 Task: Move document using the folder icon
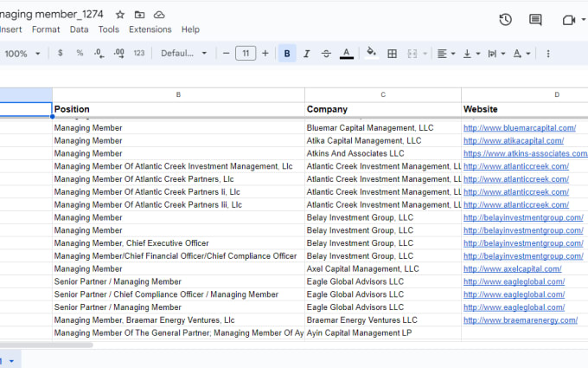point(139,15)
